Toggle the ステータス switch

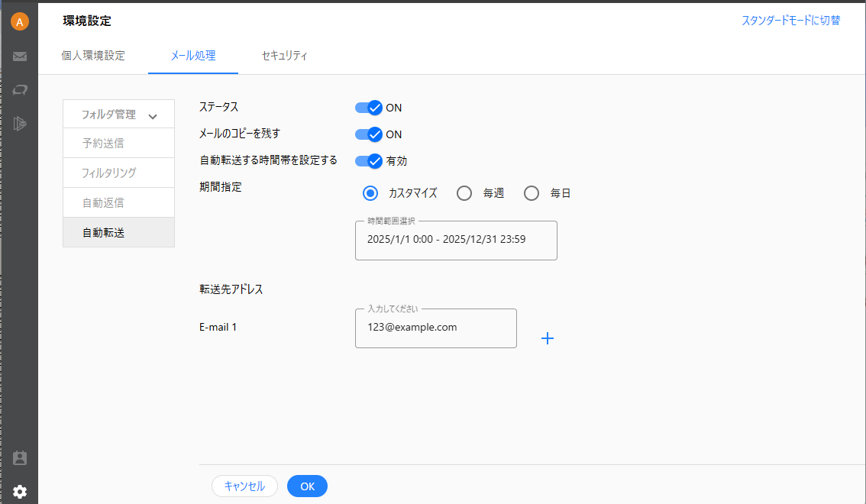coord(368,108)
